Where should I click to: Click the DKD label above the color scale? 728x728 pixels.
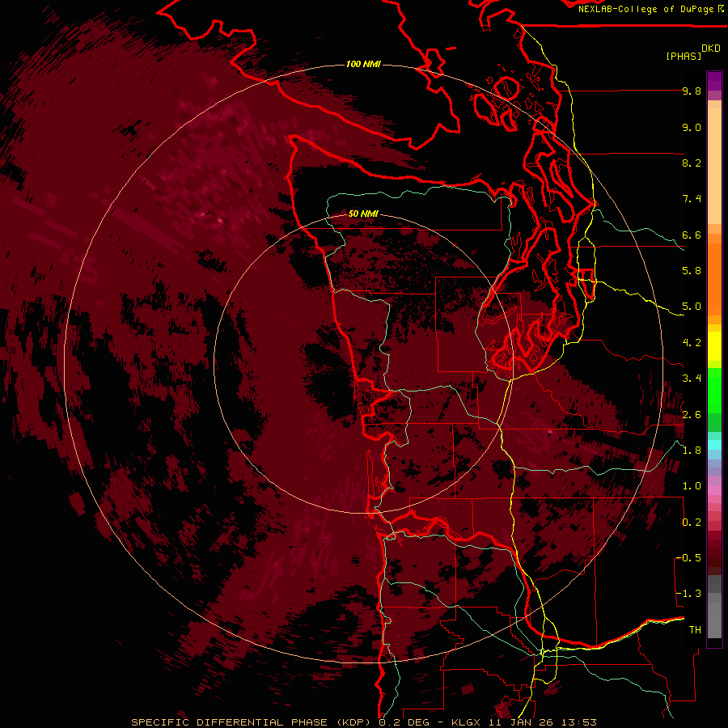point(711,49)
